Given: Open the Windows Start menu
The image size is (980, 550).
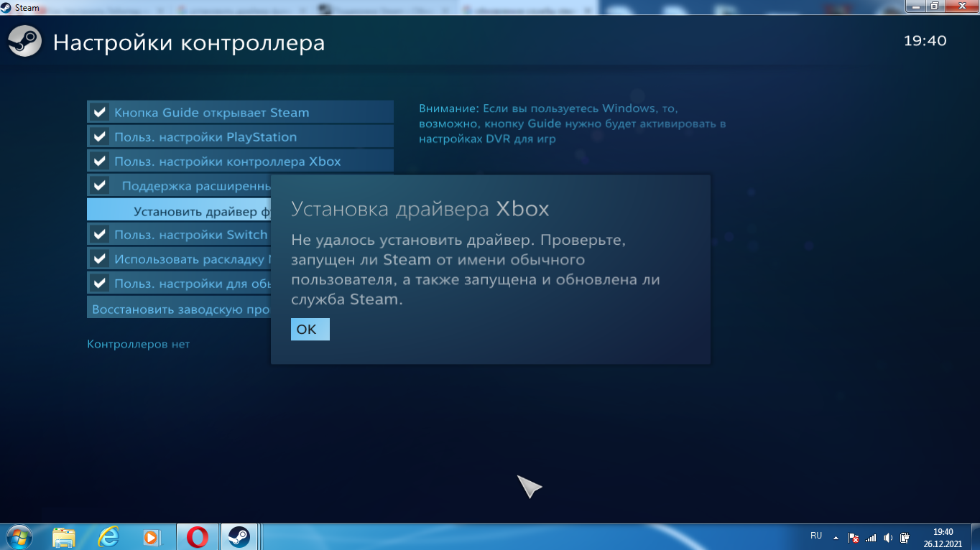Looking at the screenshot, I should coord(18,537).
